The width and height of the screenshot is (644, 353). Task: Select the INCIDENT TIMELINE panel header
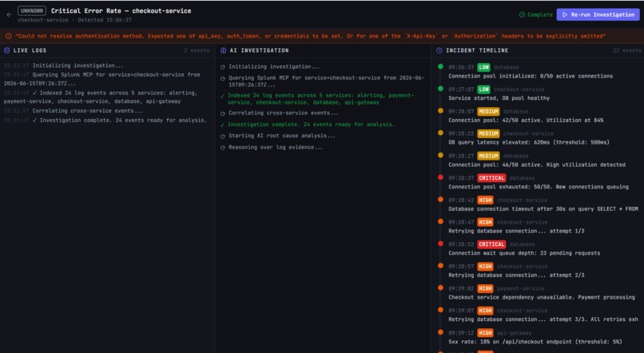[477, 50]
